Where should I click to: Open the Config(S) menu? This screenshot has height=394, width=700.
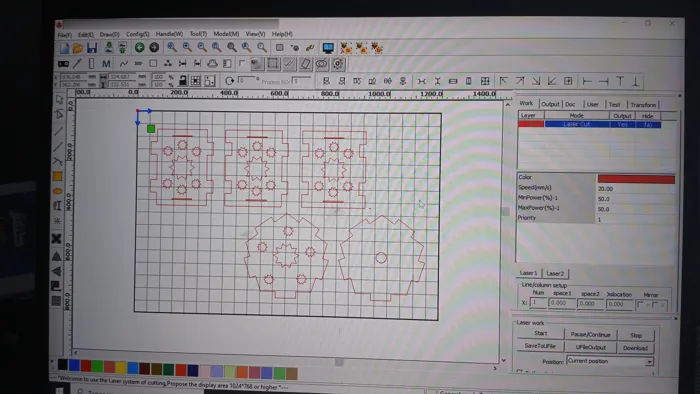click(137, 34)
